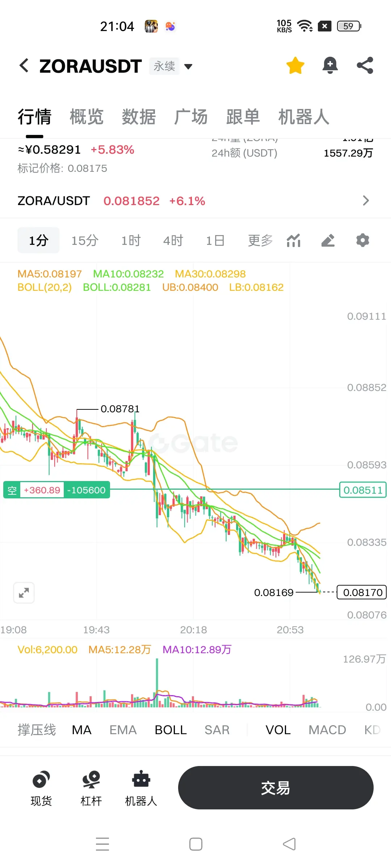The width and height of the screenshot is (391, 868).
Task: Open the price alert bell icon
Action: 330,65
